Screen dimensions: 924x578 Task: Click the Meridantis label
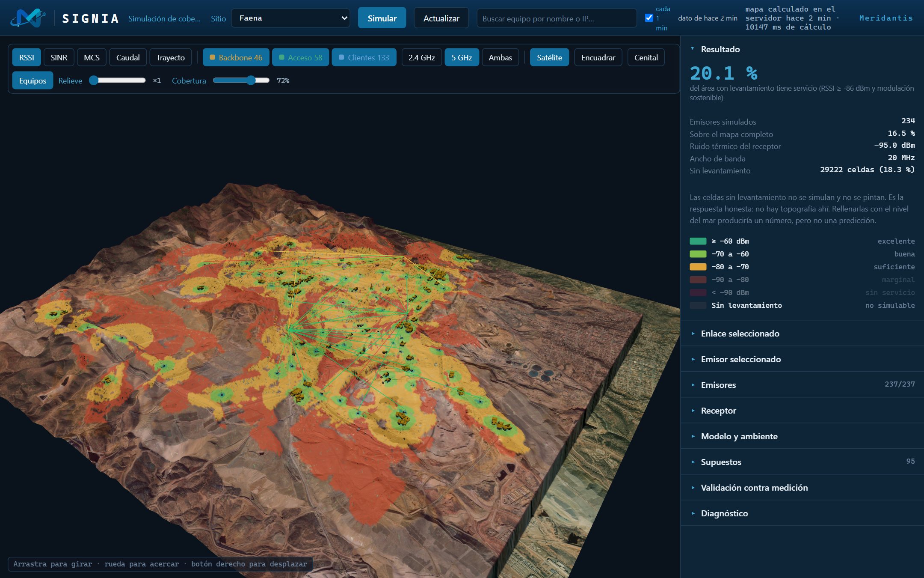(886, 18)
